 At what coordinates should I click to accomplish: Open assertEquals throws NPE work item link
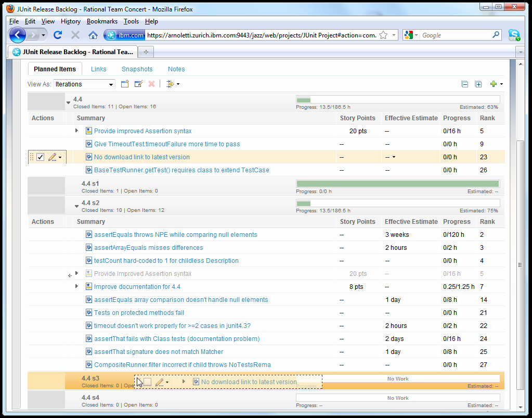[x=175, y=235]
